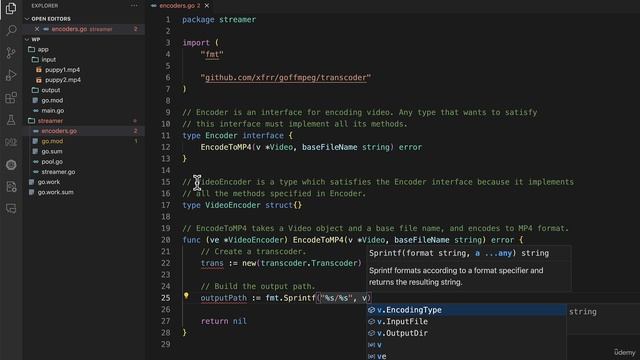
Task: Choose the ve variable suggestion
Action: click(466, 356)
